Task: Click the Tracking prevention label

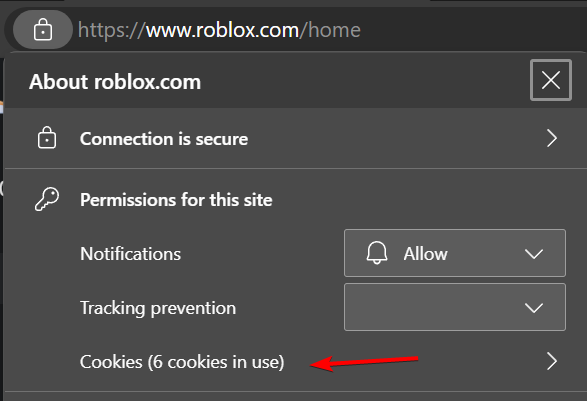Action: [x=158, y=308]
